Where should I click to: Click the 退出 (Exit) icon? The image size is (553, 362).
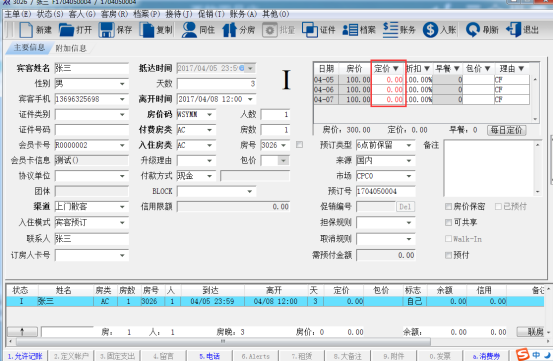(513, 30)
